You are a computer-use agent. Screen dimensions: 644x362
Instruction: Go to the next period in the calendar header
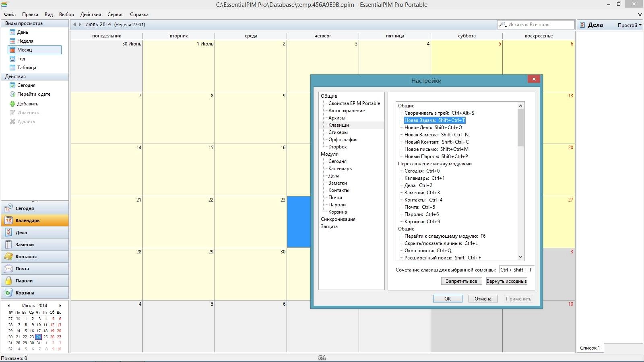[80, 25]
